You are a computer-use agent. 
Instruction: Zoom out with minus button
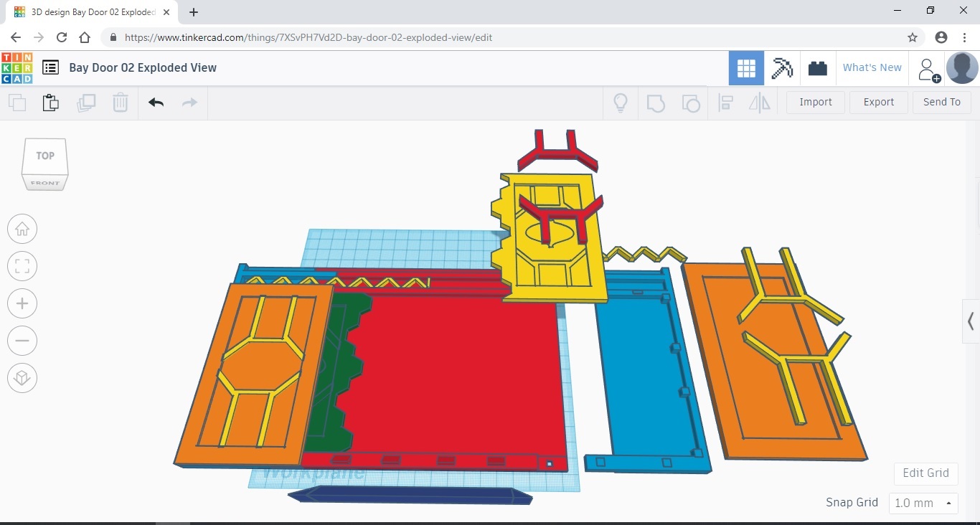click(22, 341)
